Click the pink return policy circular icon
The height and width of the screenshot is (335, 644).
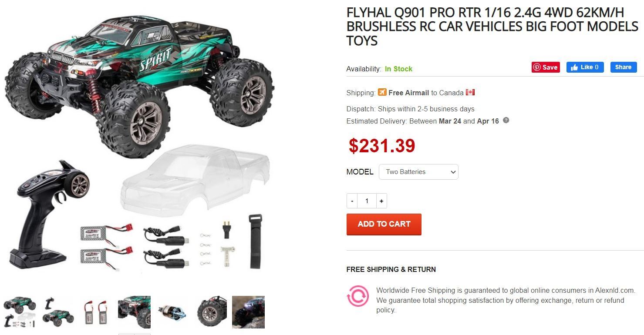[357, 296]
